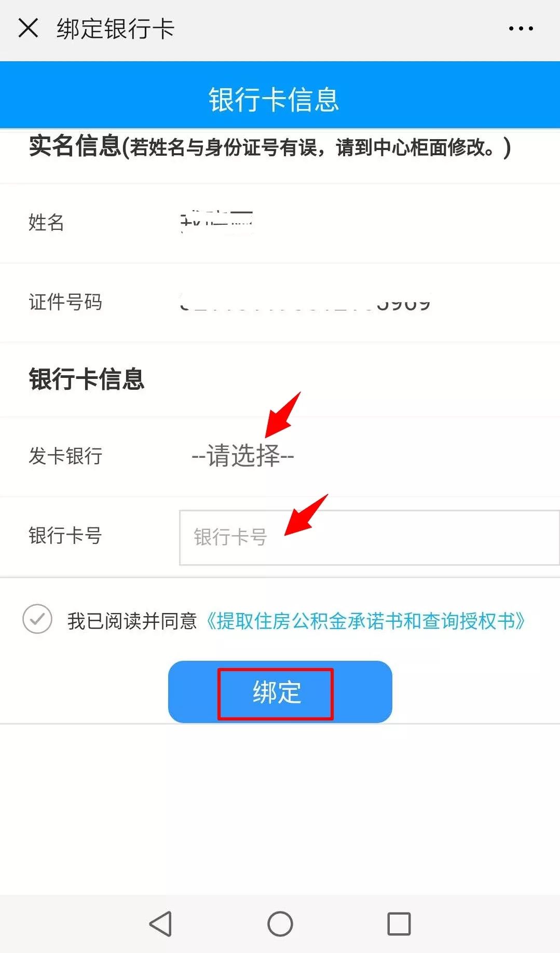Tap the masked name value
This screenshot has height=953, width=560.
tap(217, 223)
